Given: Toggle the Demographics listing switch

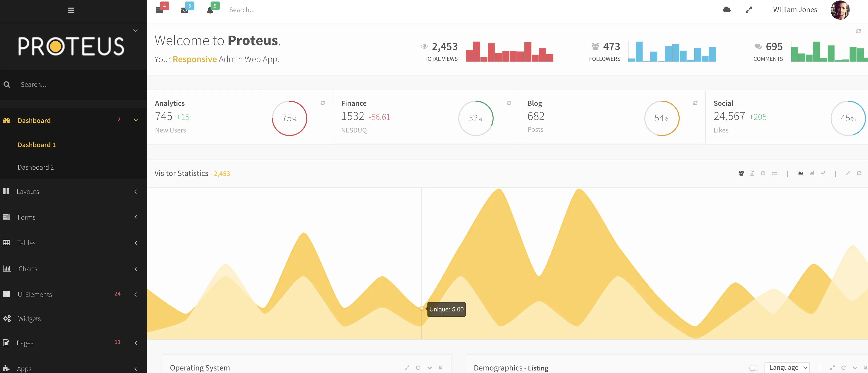Looking at the screenshot, I should pos(754,368).
